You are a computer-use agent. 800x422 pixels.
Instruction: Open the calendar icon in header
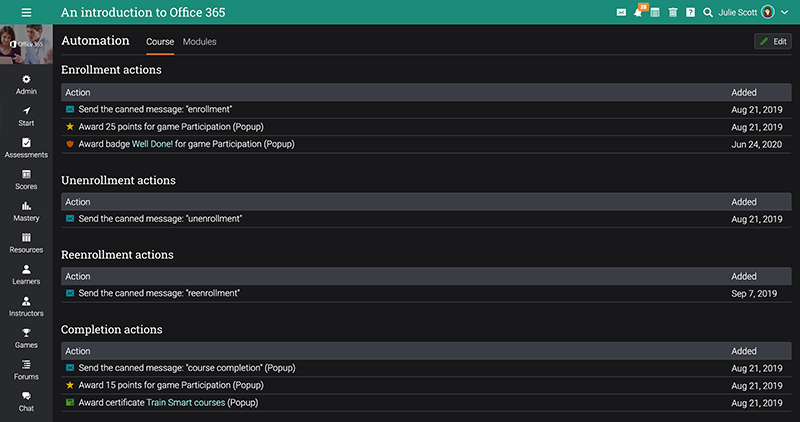pos(655,12)
